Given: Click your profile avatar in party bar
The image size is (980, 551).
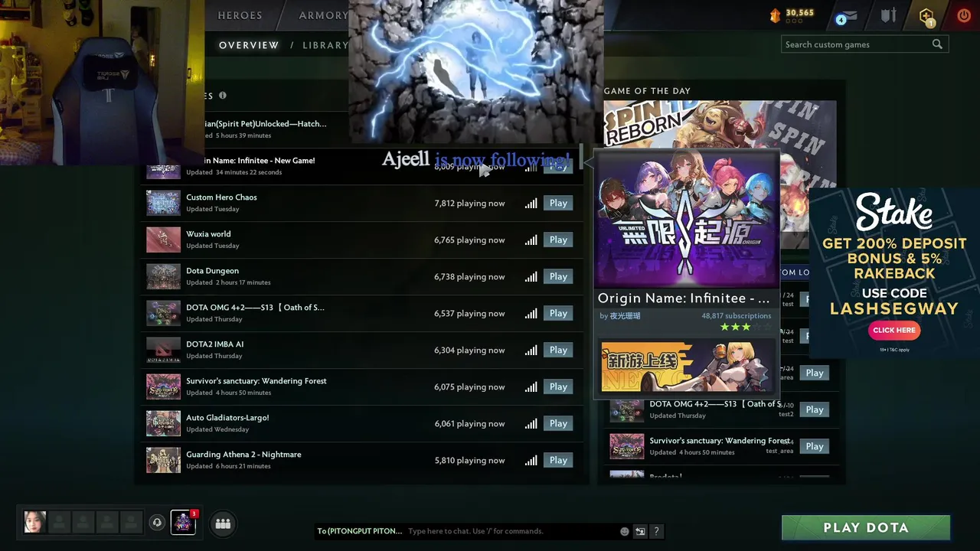Looking at the screenshot, I should tap(34, 522).
